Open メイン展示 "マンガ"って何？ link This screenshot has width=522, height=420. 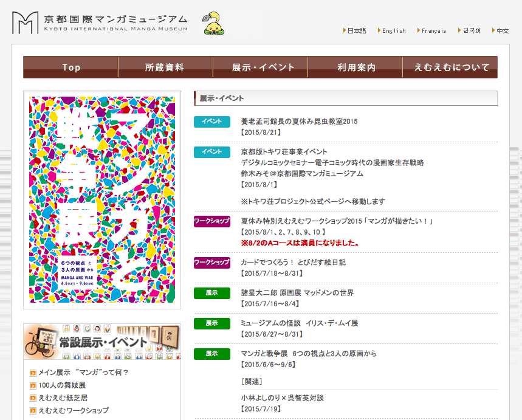coord(83,373)
